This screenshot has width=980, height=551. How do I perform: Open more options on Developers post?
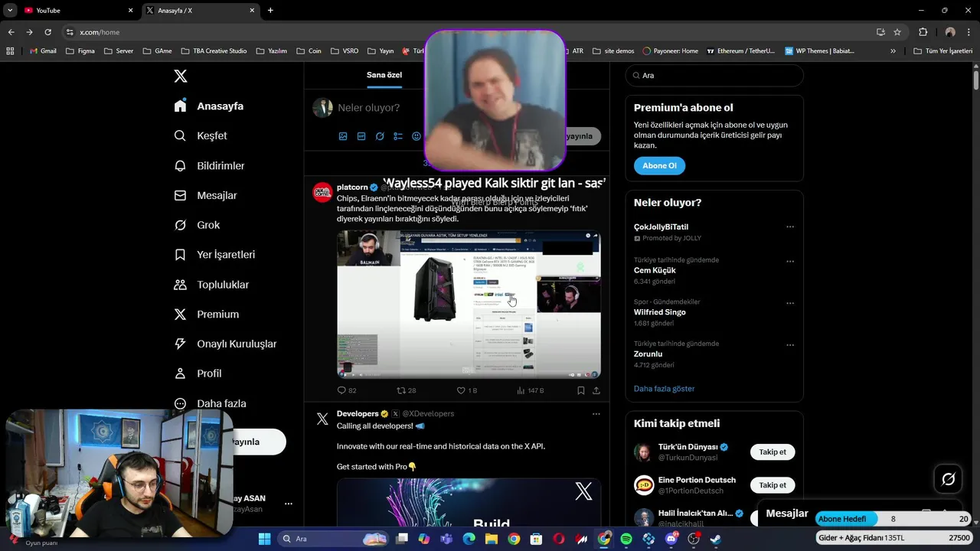click(x=596, y=414)
